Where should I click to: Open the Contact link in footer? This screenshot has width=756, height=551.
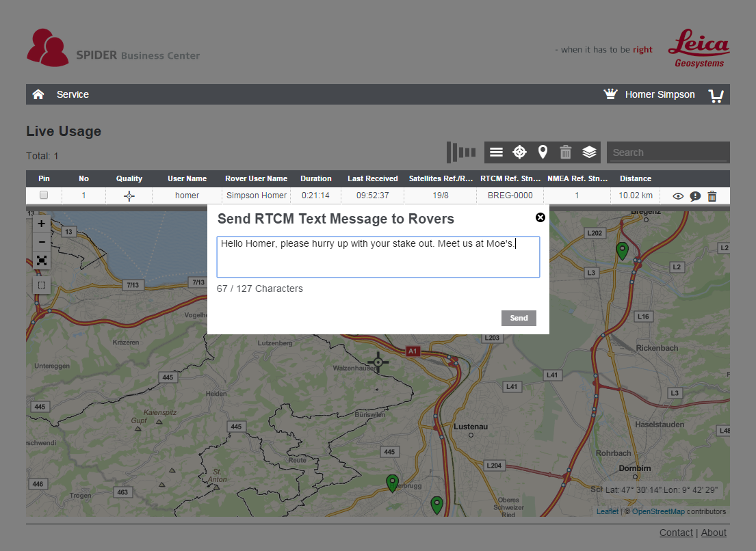coord(676,533)
